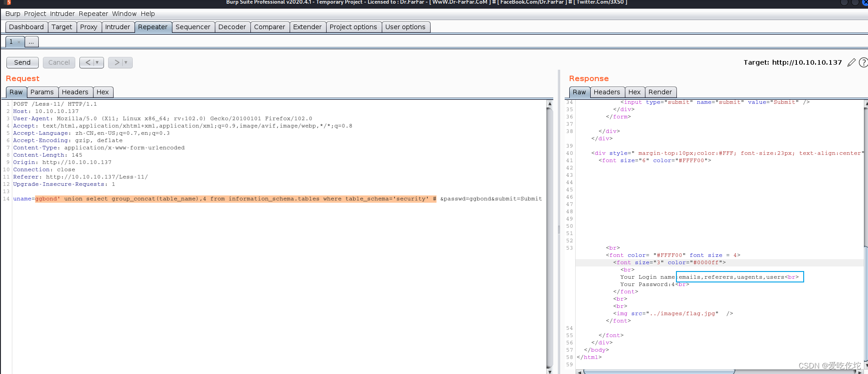Click the response horizontal scroll-left arrow
Image resolution: width=868 pixels, height=374 pixels.
pos(579,372)
